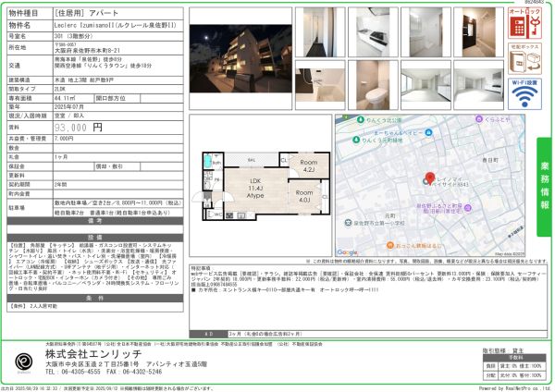Click the company address 大阪市中央区玉造2丁目
Screen dimensions: 555x392
pyautogui.click(x=126, y=364)
